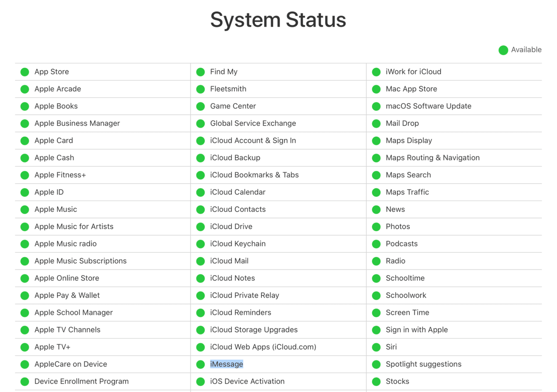Click the iCloud Mail availability indicator

(x=200, y=261)
